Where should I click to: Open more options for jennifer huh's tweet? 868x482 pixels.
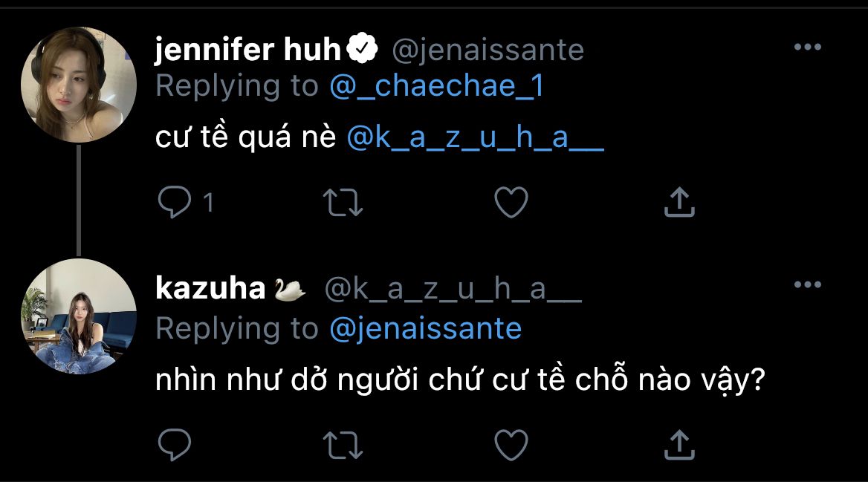coord(807,48)
